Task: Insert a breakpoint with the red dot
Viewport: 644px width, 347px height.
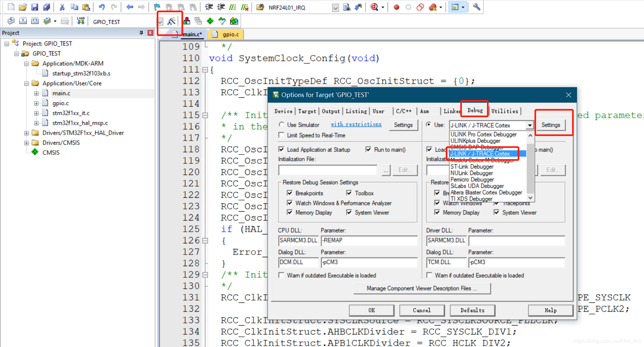Action: (x=397, y=7)
